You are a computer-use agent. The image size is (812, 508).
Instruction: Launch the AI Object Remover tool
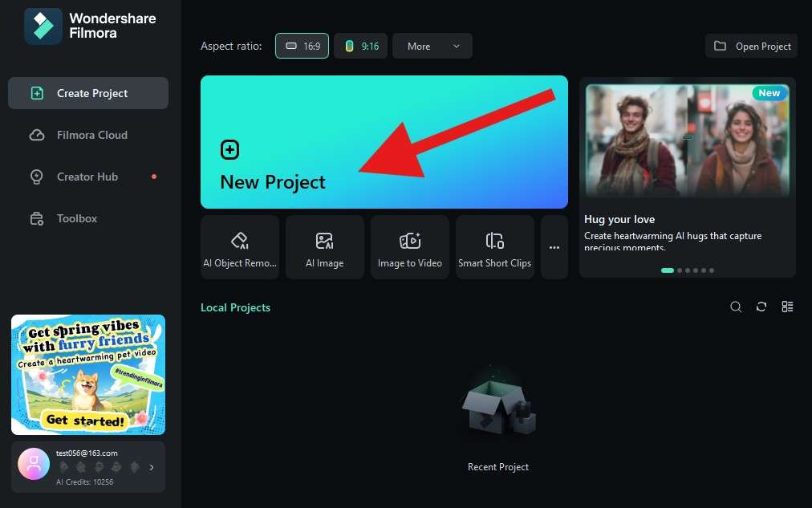240,247
